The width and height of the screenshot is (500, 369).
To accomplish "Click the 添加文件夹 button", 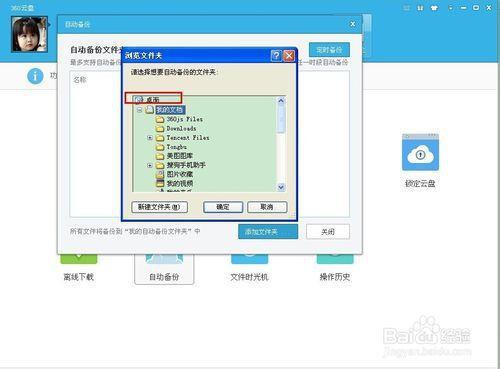I will click(268, 232).
